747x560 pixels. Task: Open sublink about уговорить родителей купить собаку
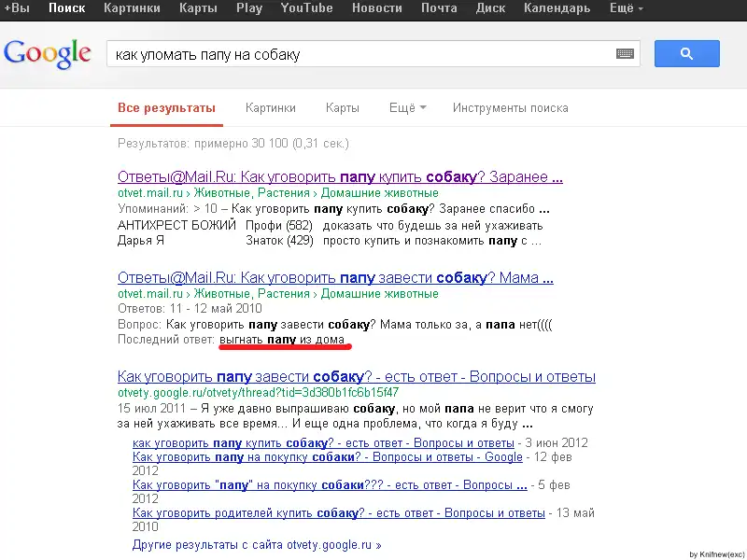[x=338, y=513]
